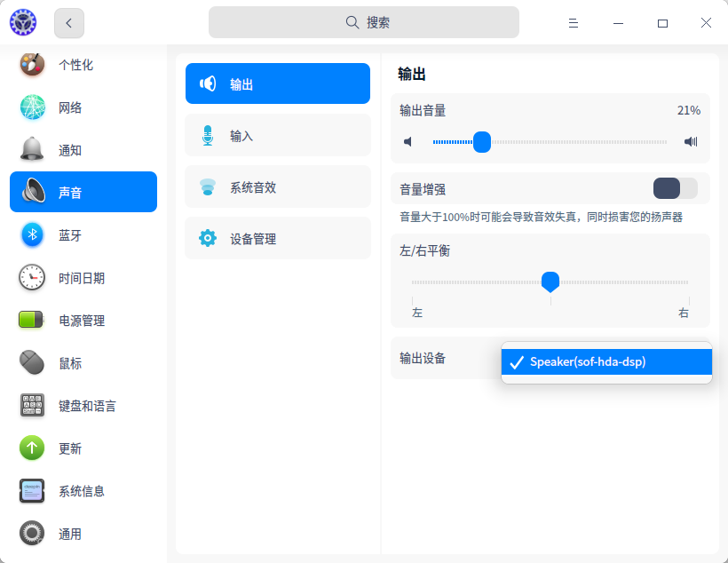Click the 输出设备 label
Viewport: 728px width, 563px height.
tap(423, 358)
